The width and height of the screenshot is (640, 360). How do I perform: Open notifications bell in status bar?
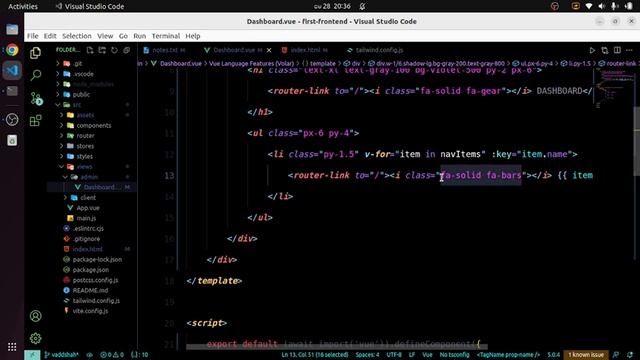click(x=630, y=355)
